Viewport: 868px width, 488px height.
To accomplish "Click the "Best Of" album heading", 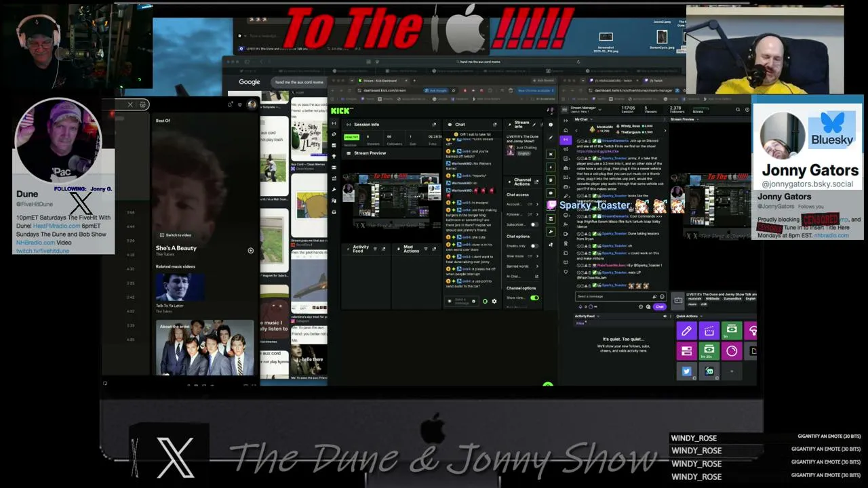I will coord(163,121).
